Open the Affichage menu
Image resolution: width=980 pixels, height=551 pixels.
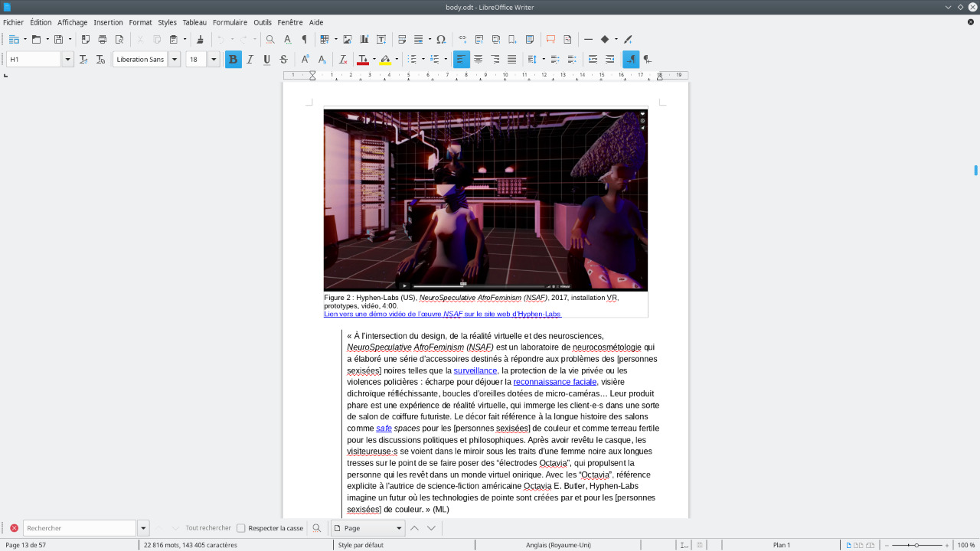pyautogui.click(x=73, y=22)
